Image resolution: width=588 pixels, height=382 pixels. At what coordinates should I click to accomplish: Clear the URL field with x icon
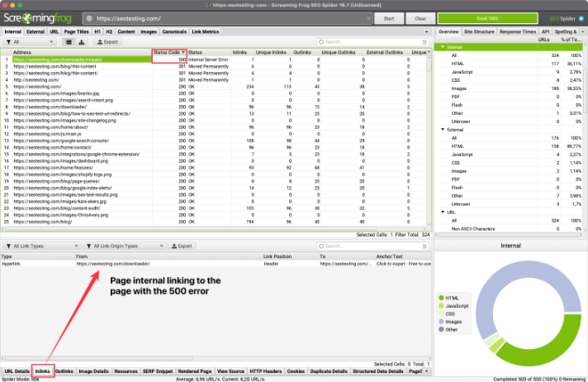[x=368, y=18]
